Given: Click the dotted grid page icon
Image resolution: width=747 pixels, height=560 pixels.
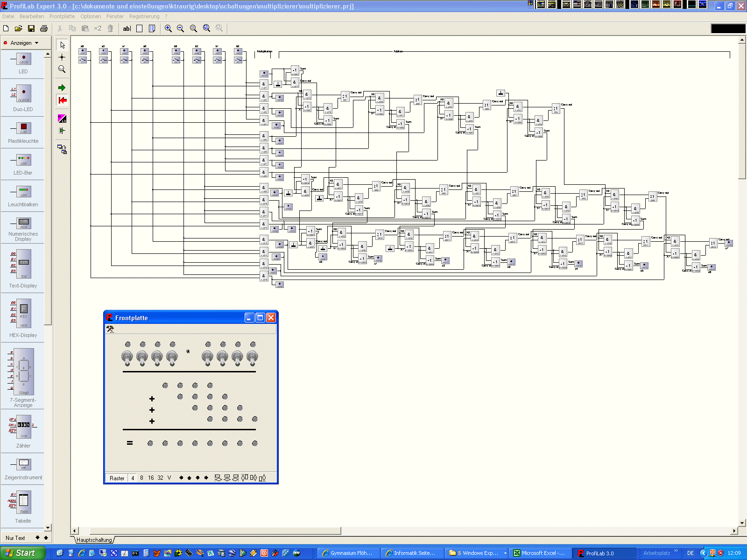Looking at the screenshot, I should point(139,28).
